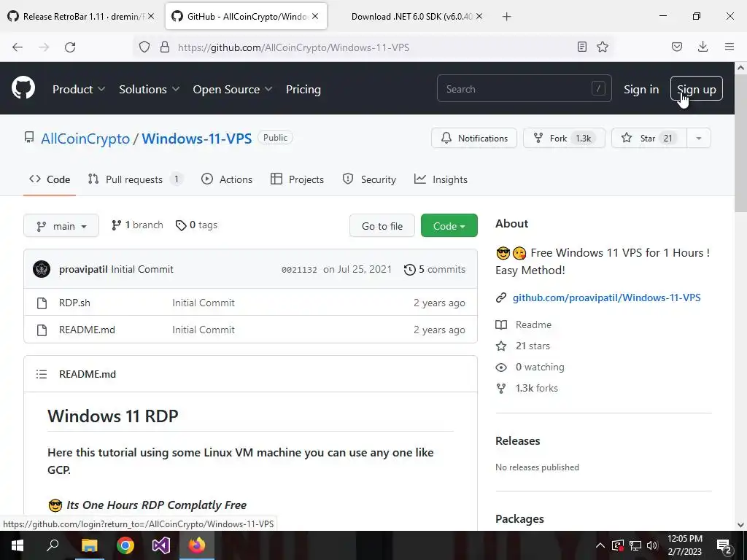Click the Firefox taskbar icon

[x=197, y=545]
